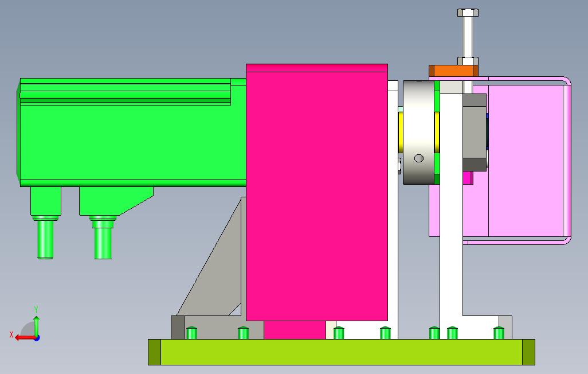Pick the lime green base plate
Viewport: 588px width, 374px height.
341,352
